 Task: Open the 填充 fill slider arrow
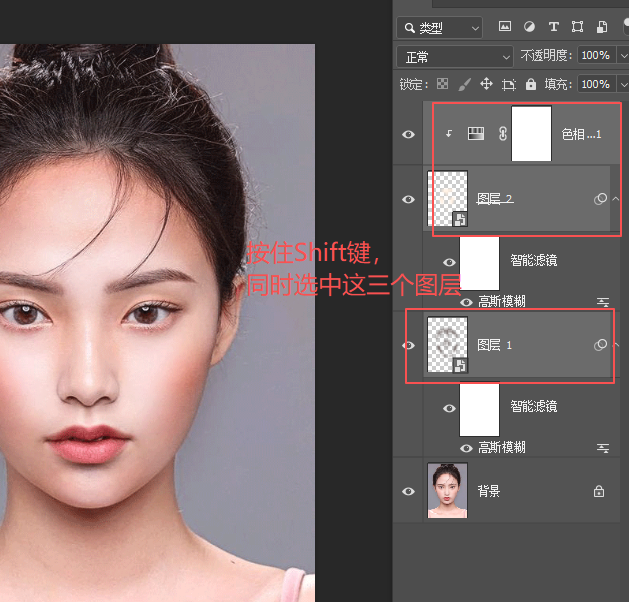click(623, 84)
